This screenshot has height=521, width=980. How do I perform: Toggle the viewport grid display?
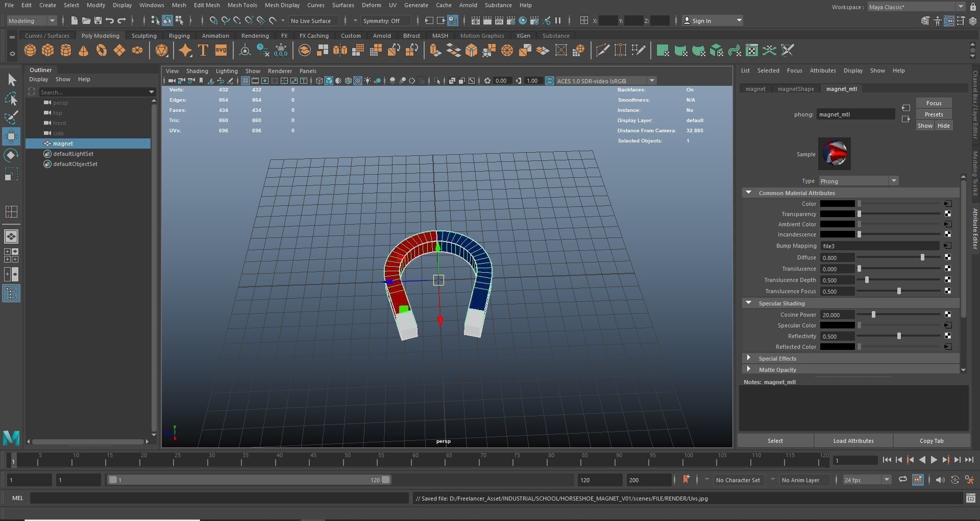tap(246, 81)
